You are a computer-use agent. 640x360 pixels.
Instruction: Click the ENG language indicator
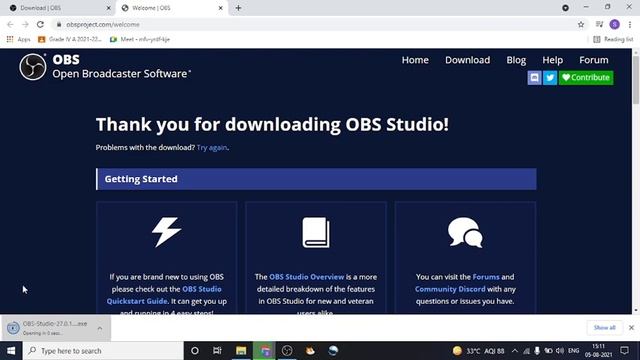pyautogui.click(x=573, y=351)
